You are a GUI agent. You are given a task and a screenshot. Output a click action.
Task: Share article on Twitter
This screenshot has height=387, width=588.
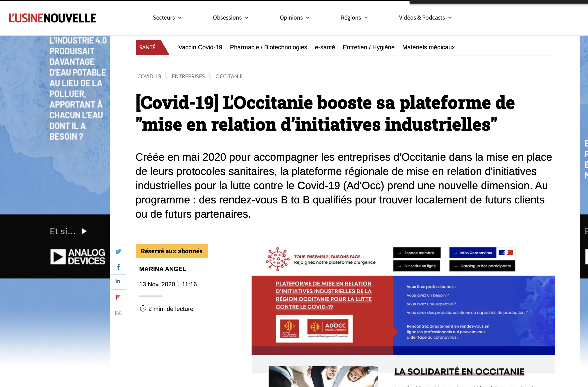click(118, 251)
